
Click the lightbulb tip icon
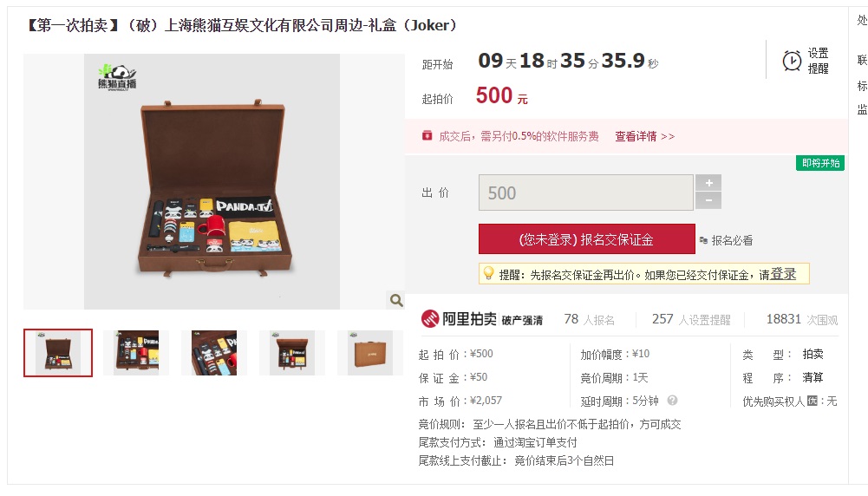coord(488,273)
